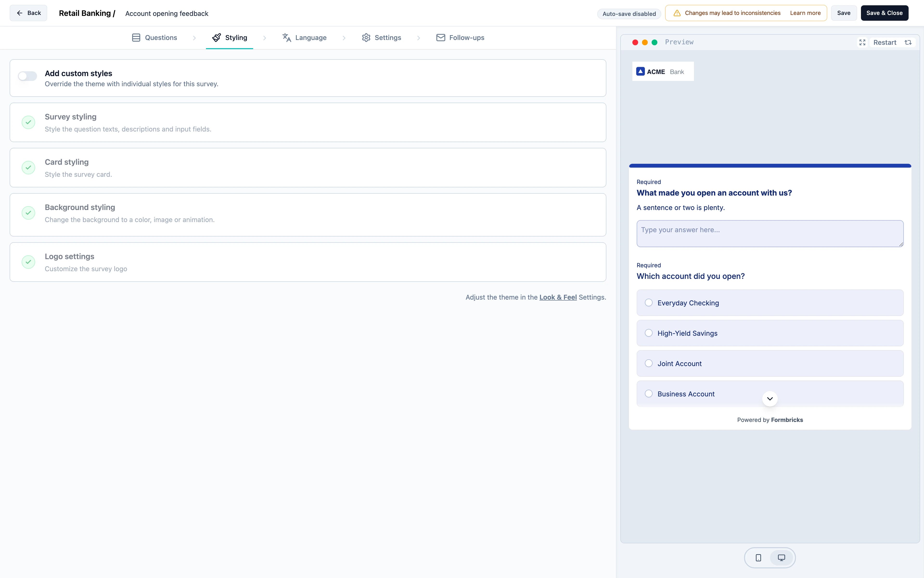The width and height of the screenshot is (924, 578).
Task: Click the Settings gear icon
Action: pos(366,38)
